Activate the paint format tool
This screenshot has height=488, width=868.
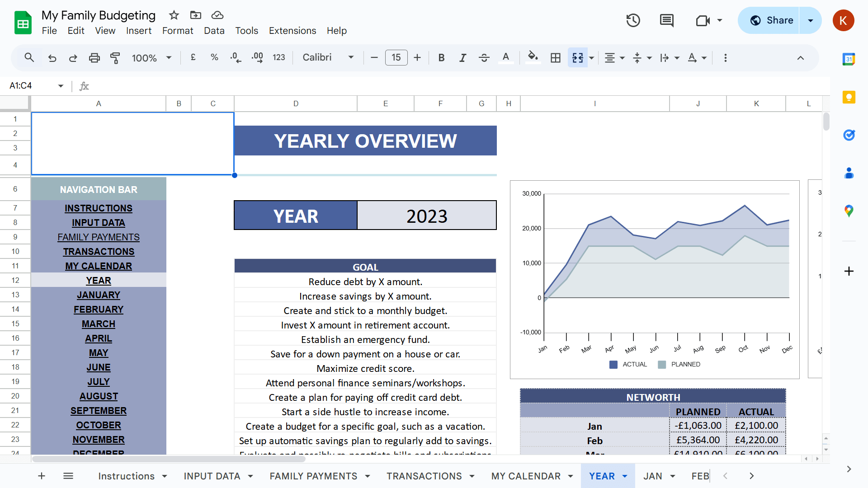coord(115,57)
